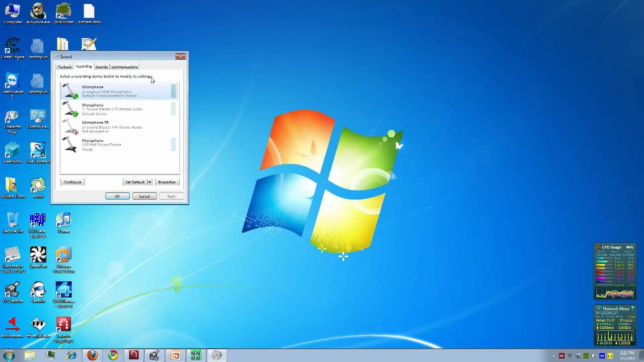
Task: Open the Set Default dropdown arrow
Action: click(x=149, y=182)
